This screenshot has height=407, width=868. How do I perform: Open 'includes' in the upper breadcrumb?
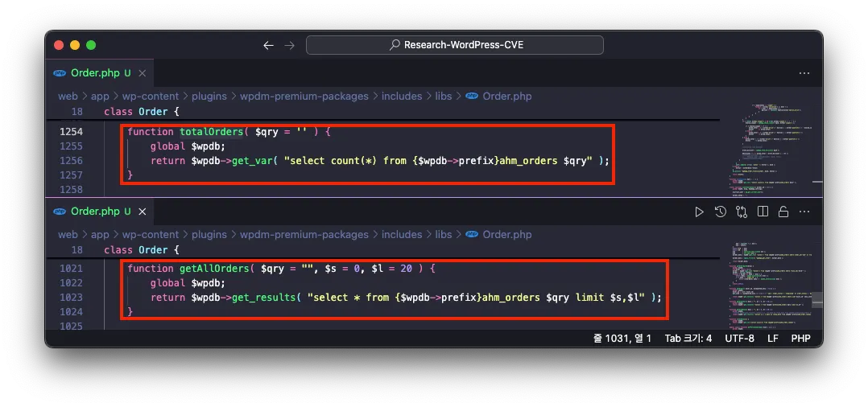tap(402, 97)
